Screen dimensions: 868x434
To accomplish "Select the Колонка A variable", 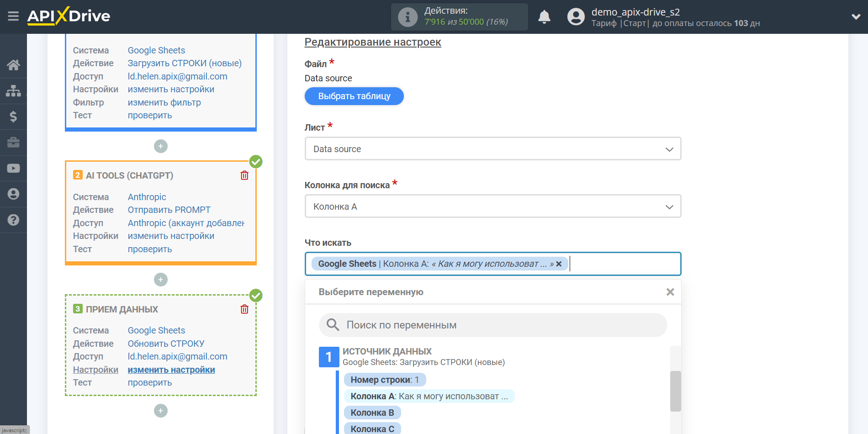I will (x=429, y=396).
